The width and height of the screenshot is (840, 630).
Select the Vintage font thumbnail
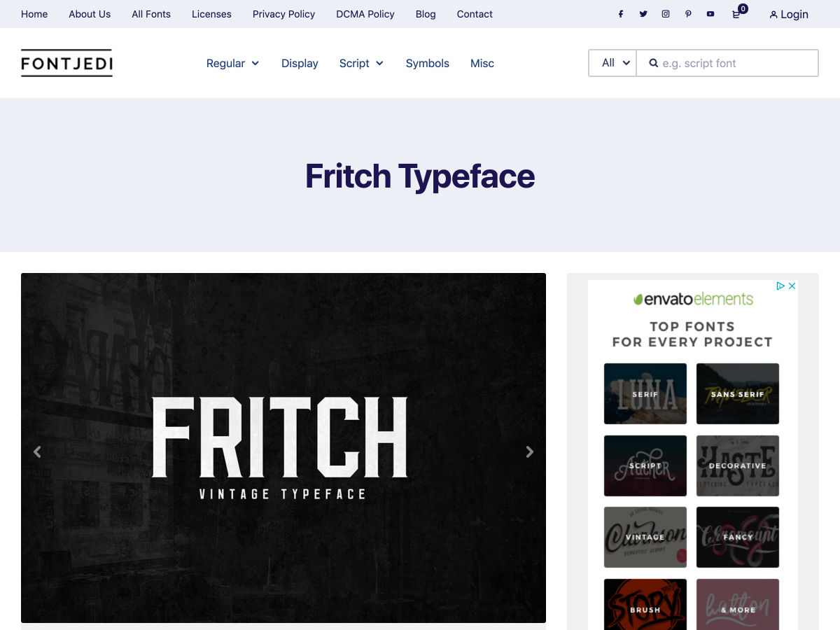pyautogui.click(x=645, y=537)
